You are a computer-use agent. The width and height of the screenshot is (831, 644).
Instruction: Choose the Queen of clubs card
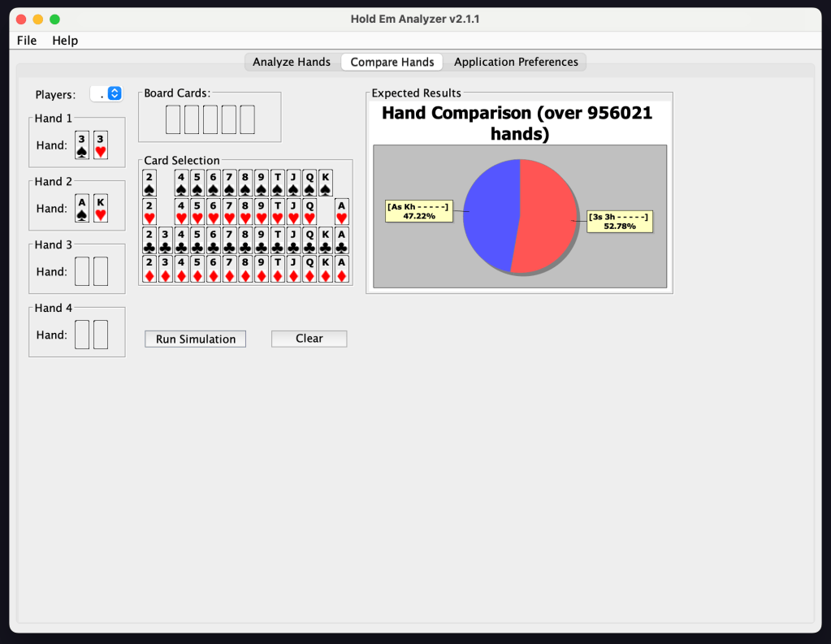pos(309,240)
